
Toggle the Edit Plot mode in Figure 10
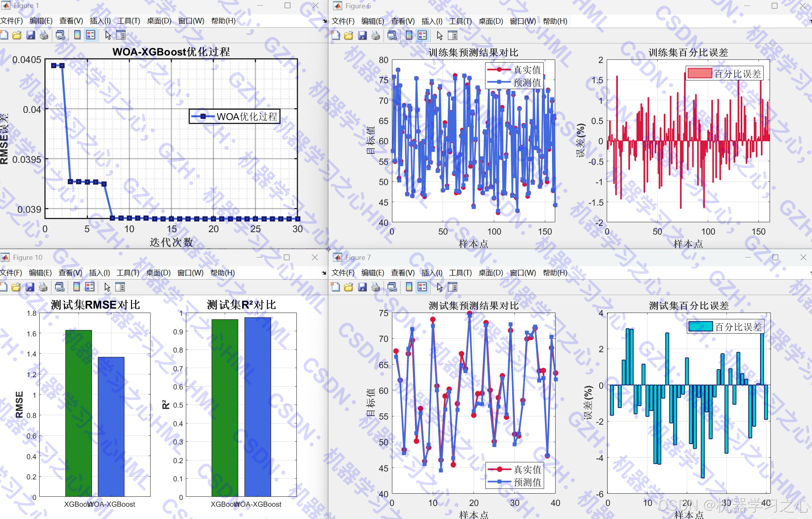(107, 287)
